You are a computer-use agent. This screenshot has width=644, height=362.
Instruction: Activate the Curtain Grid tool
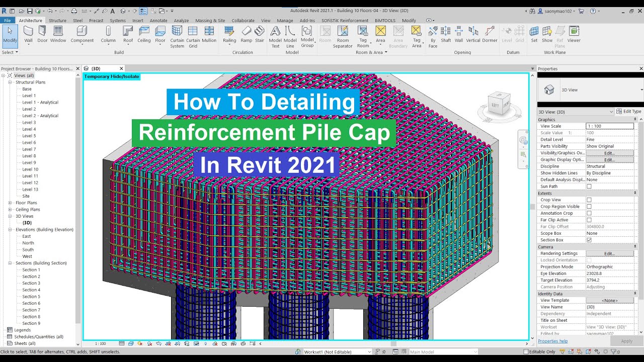click(x=193, y=37)
